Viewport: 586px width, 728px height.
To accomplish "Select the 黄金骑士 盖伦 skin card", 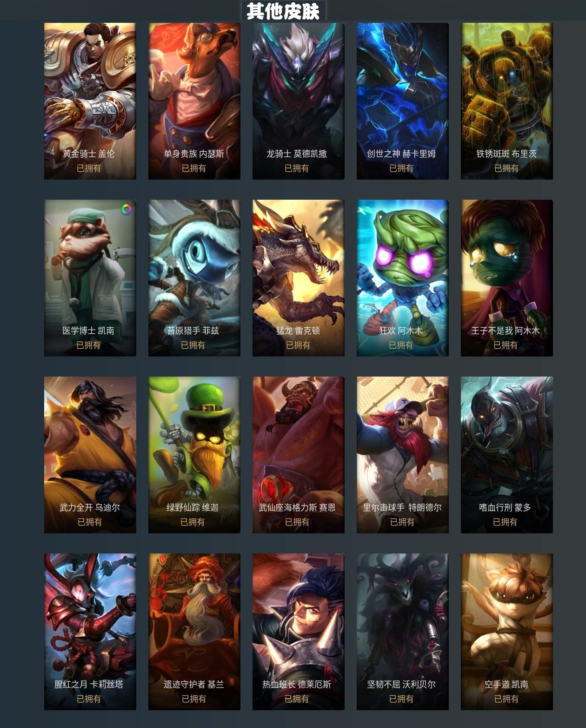I will point(90,101).
